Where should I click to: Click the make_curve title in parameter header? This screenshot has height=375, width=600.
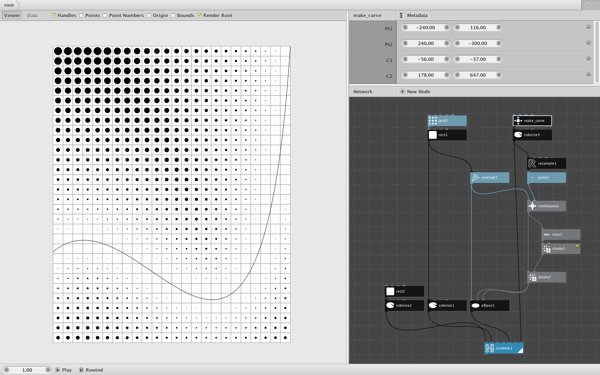click(367, 15)
